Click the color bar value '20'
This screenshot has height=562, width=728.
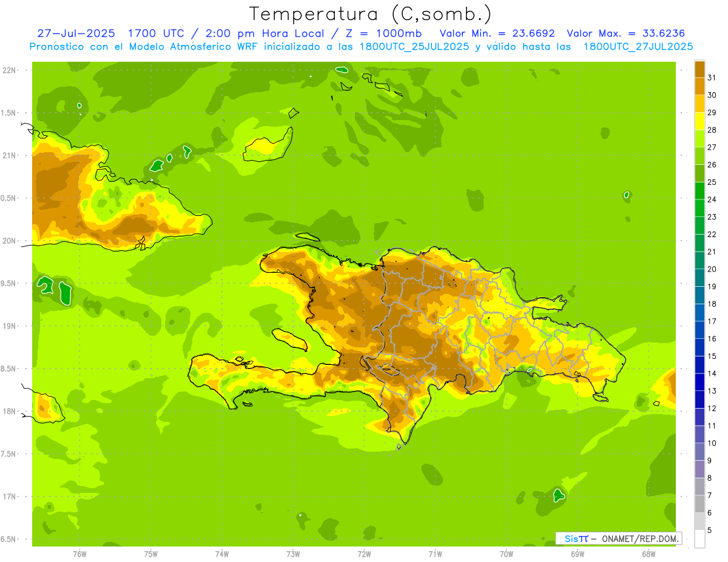712,269
